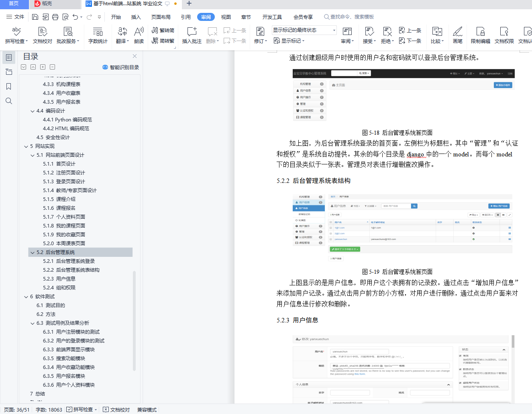This screenshot has width=532, height=414.
Task: Collapse the 4.4 编码设计 outline node
Action: click(x=33, y=111)
